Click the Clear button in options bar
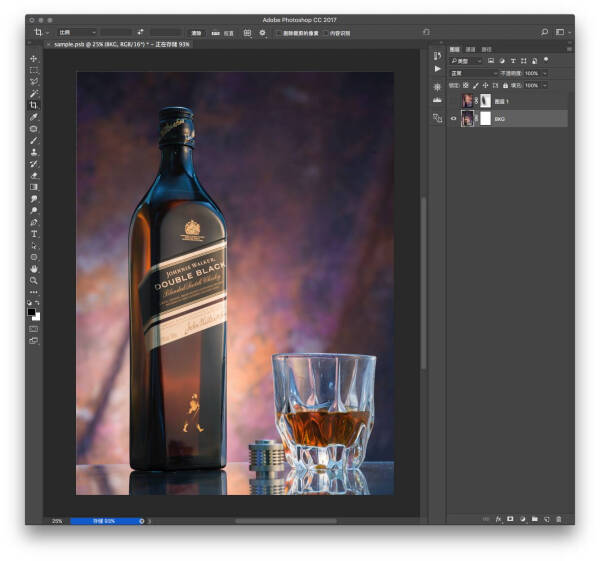 tap(196, 33)
